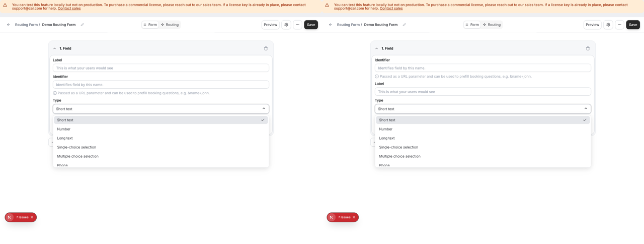Click pencil edit icon beside right pane's form name

pyautogui.click(x=404, y=25)
